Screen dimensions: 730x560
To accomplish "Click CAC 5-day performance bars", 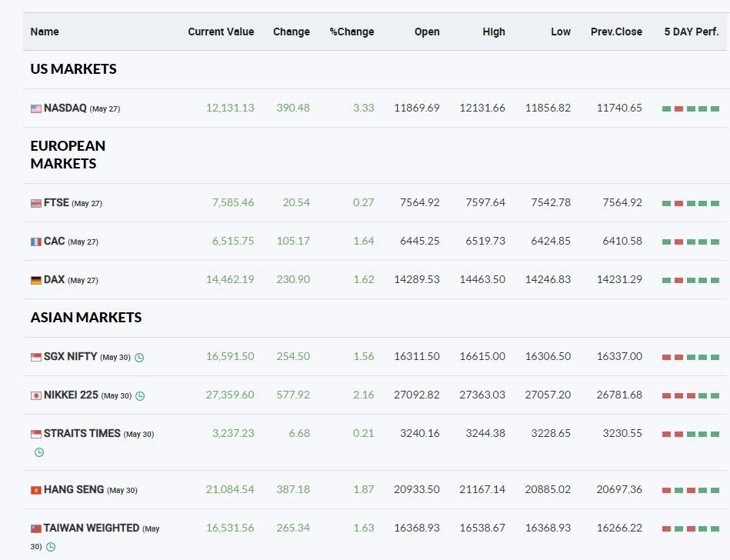I will click(691, 242).
